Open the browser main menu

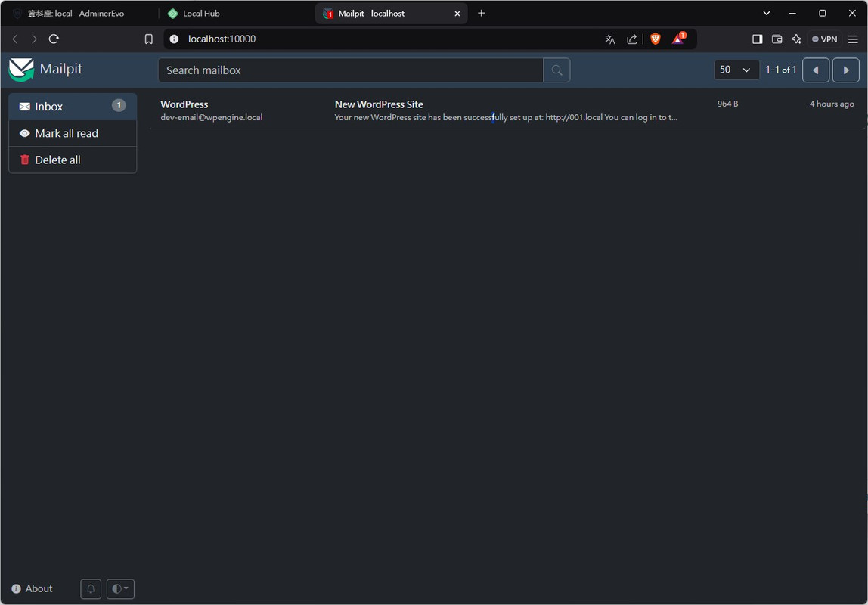click(x=853, y=39)
